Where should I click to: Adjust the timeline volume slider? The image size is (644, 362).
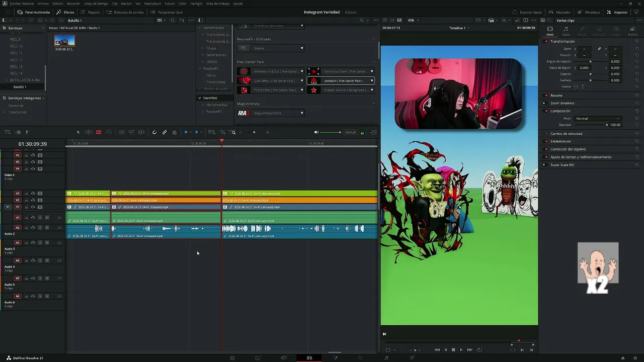point(331,132)
